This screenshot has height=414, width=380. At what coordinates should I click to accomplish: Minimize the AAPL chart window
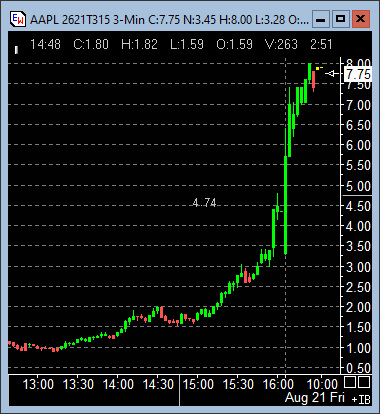click(x=321, y=19)
